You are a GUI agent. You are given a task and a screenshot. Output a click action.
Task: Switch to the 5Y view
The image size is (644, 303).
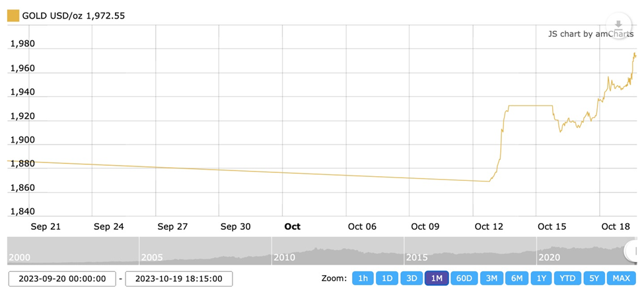click(x=592, y=279)
